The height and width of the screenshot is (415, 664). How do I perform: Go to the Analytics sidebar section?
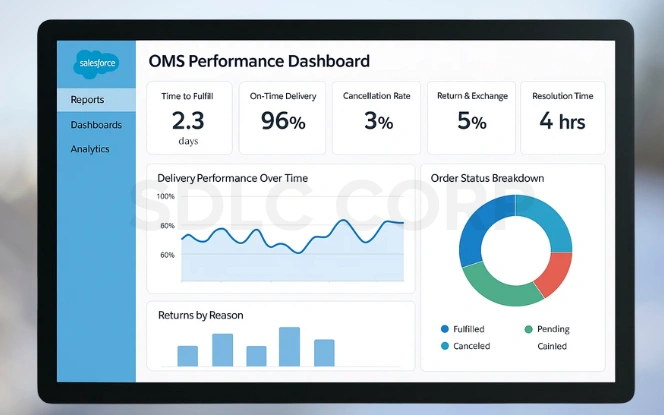pos(90,149)
